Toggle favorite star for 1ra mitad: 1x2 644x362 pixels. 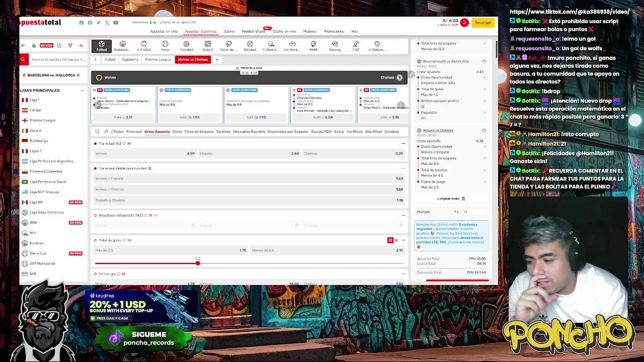click(95, 144)
